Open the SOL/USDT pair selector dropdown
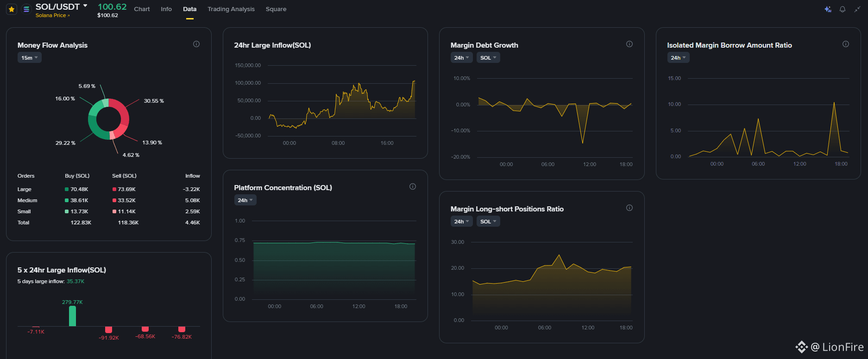The image size is (868, 359). [85, 6]
